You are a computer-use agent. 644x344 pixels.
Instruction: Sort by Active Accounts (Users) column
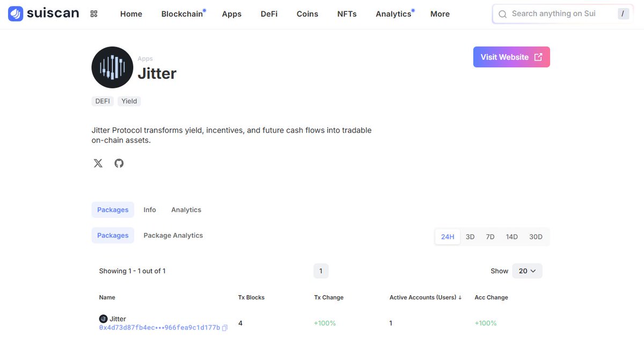click(x=426, y=297)
